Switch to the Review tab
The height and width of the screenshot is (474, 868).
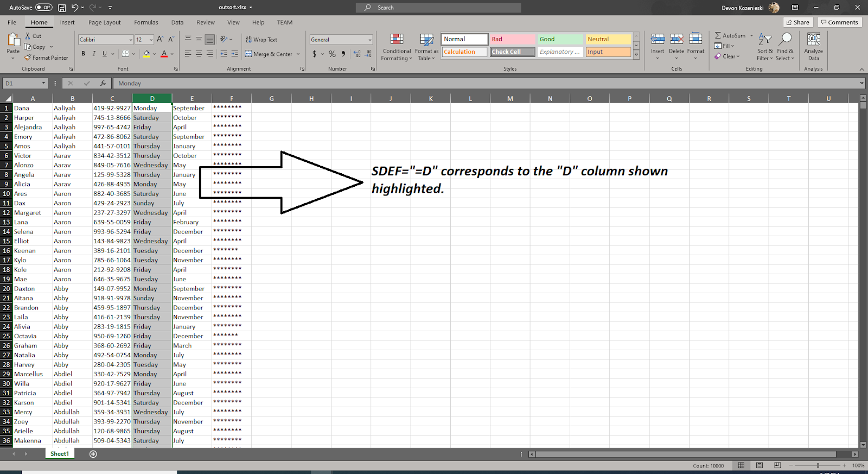pos(206,22)
